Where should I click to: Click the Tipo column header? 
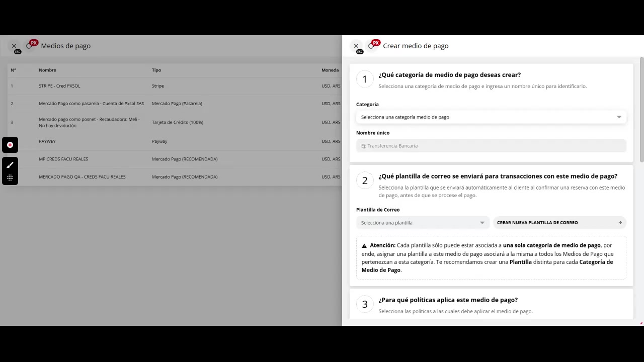(156, 70)
